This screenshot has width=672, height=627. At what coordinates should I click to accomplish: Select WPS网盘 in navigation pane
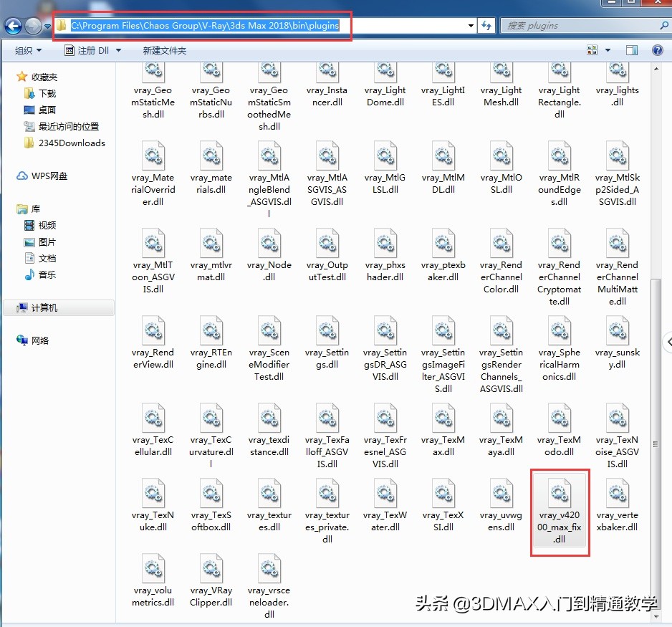pos(42,176)
